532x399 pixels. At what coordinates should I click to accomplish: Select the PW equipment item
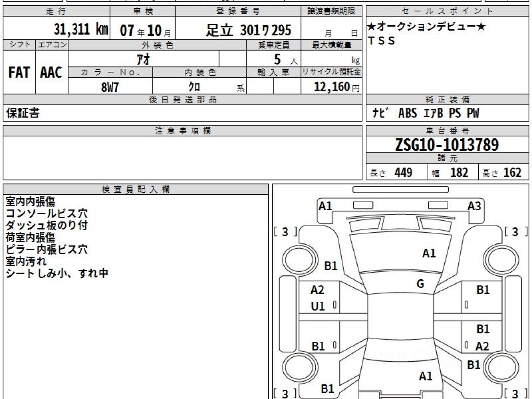[473, 113]
